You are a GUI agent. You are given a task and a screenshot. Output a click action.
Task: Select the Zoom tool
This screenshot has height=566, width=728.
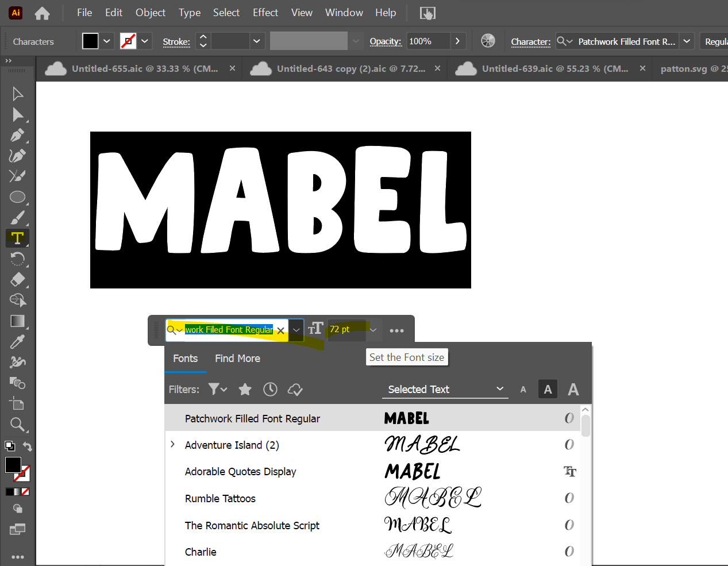tap(17, 425)
